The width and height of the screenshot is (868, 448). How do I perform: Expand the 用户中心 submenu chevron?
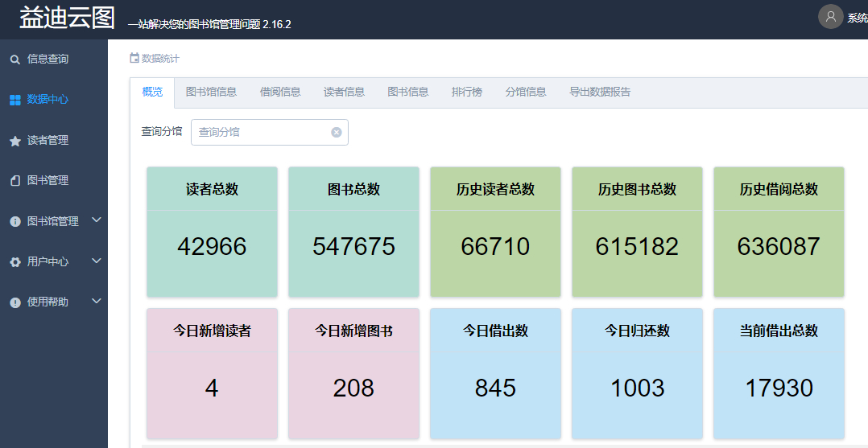[97, 261]
